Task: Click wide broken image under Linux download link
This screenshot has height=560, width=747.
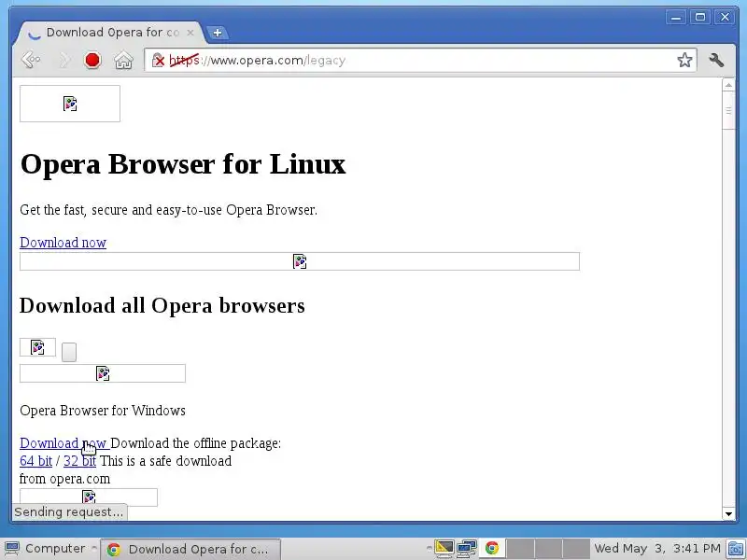Action: (x=300, y=261)
